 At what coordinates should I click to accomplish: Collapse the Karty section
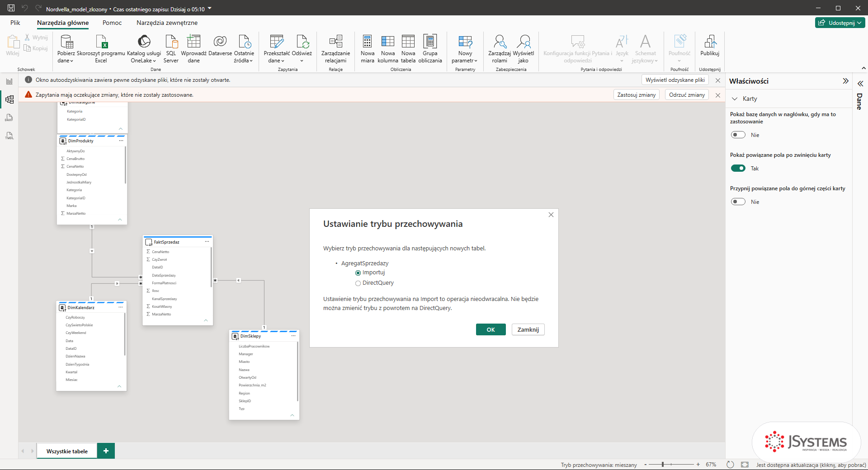tap(735, 99)
